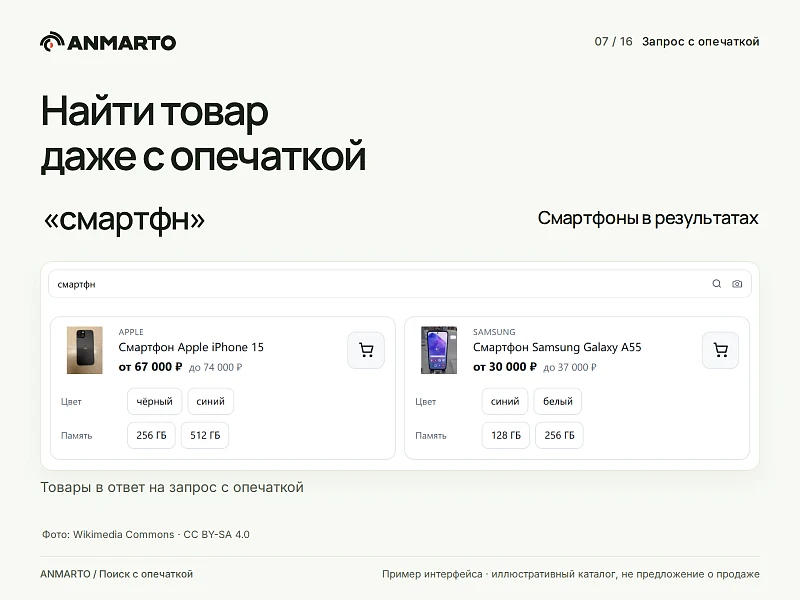The width and height of the screenshot is (800, 600).
Task: Click the price "от 30 000 ₽"
Action: [505, 367]
